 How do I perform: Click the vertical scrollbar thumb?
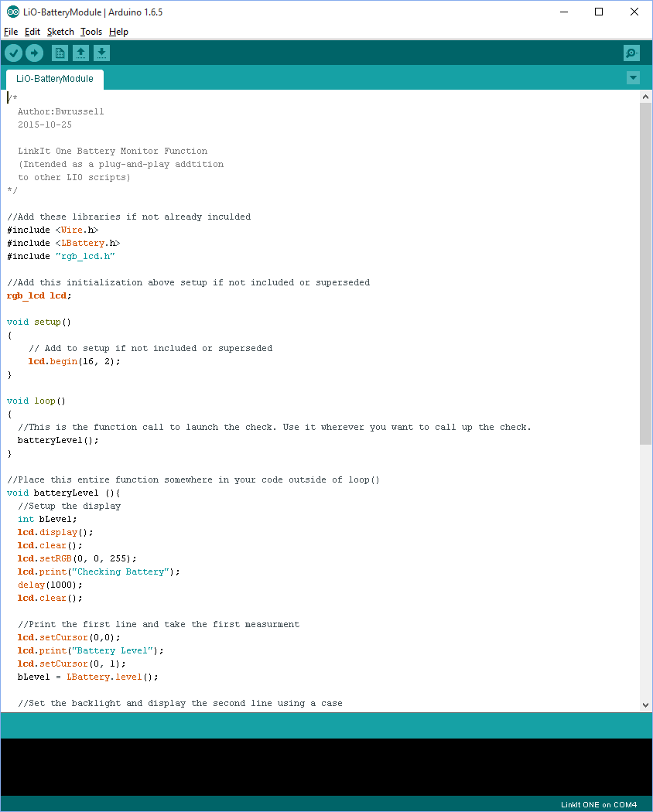pyautogui.click(x=645, y=274)
